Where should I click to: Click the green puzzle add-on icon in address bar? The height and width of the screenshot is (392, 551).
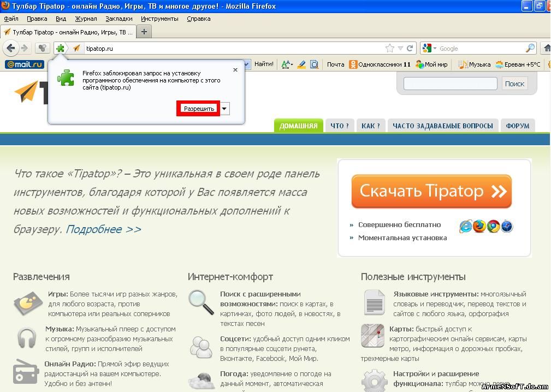[61, 49]
